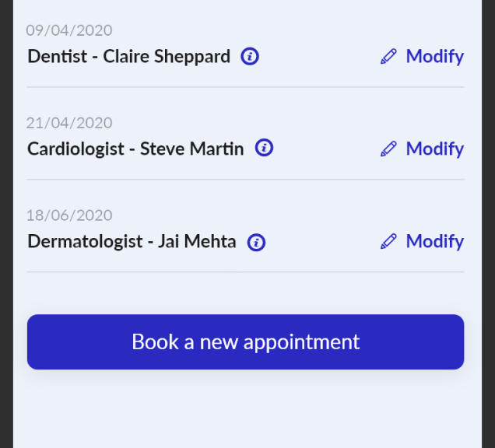Select the Dentist - Claire Sheppard title
Screen dimensions: 495x448
(128, 57)
